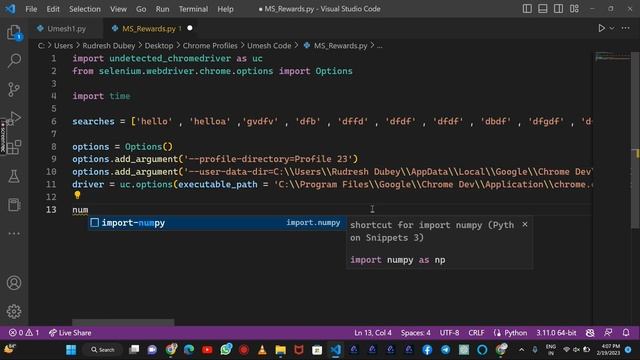Image resolution: width=640 pixels, height=360 pixels.
Task: Open the Manage gear menu
Action: pyautogui.click(x=14, y=311)
